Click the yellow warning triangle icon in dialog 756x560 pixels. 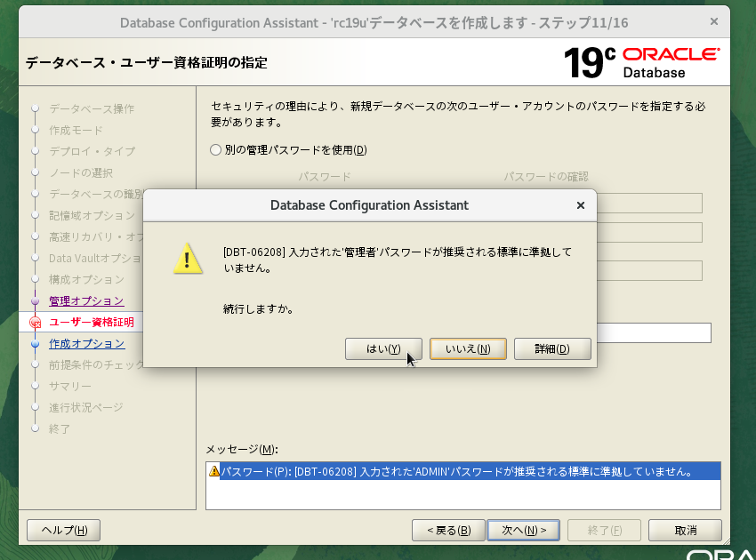click(x=188, y=259)
